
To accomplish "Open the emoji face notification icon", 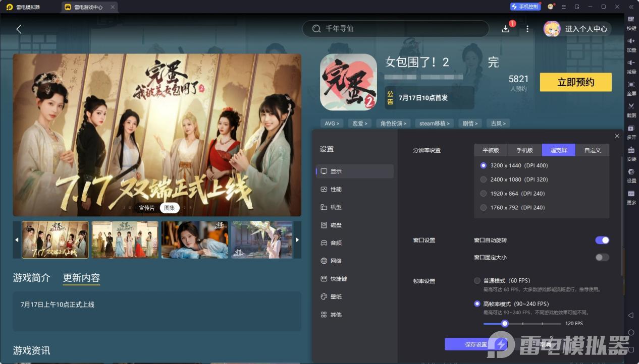I will [x=551, y=7].
